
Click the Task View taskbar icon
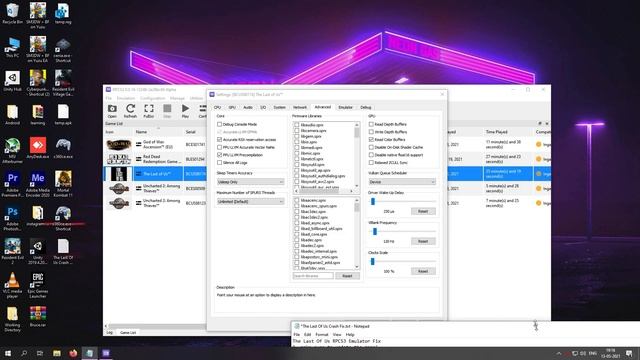(x=40, y=353)
